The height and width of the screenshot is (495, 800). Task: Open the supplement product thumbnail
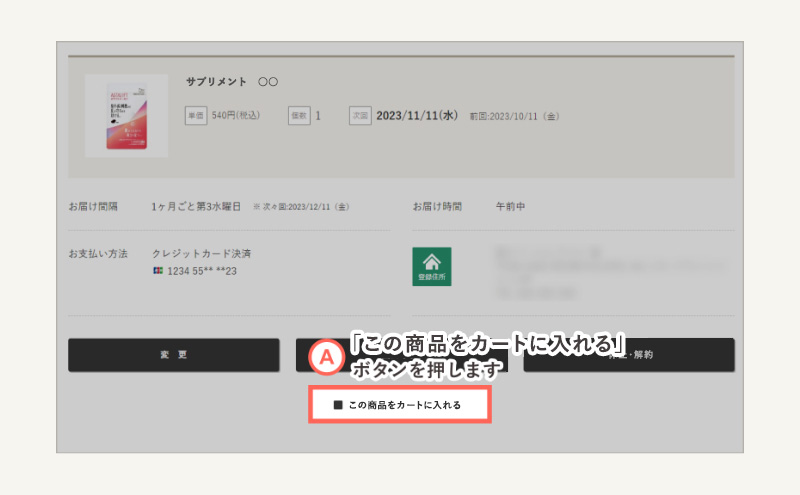(126, 115)
